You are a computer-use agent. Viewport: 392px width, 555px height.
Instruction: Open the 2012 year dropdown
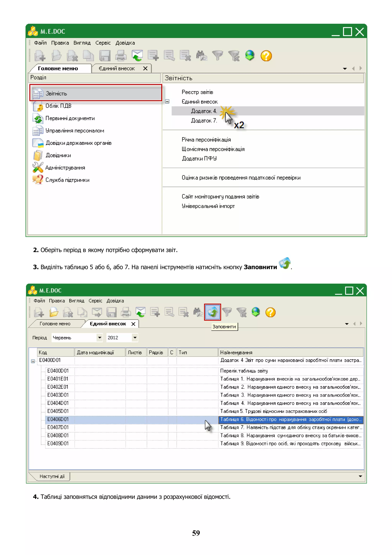pyautogui.click(x=135, y=337)
